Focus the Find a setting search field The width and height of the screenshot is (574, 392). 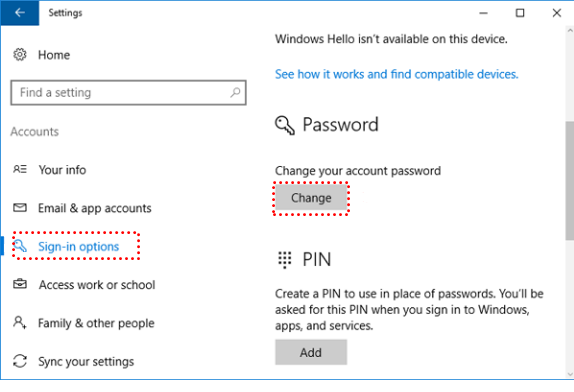(128, 93)
